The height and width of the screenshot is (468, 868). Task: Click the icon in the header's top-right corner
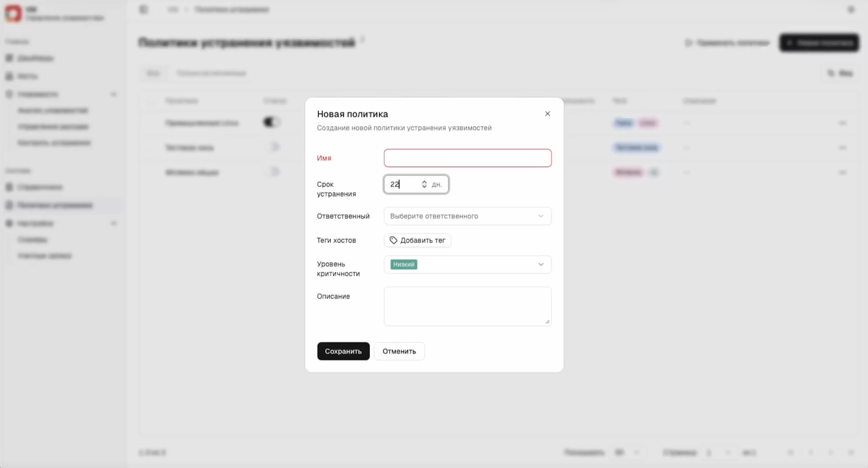851,9
